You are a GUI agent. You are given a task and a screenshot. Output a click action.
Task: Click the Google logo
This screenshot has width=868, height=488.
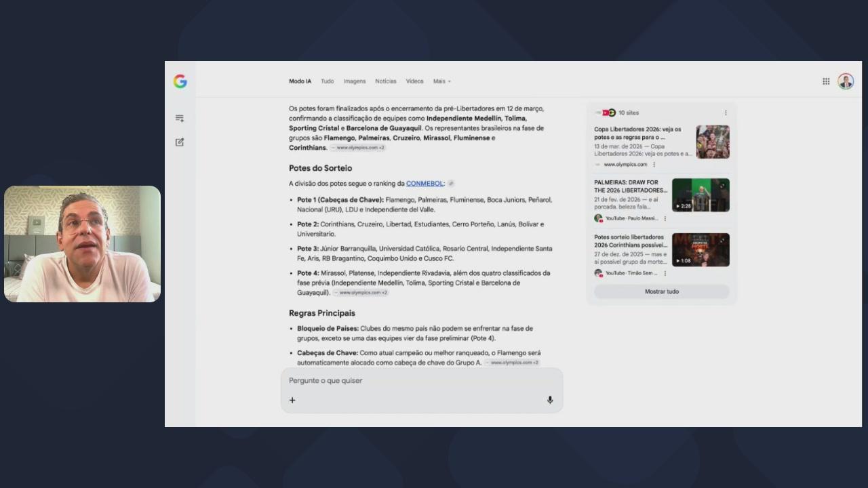tap(180, 81)
